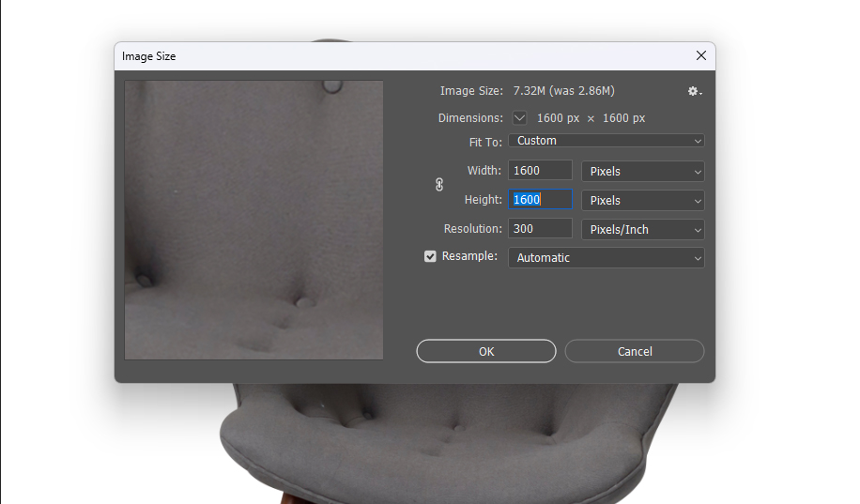Click the Width label text
Viewport: 860px width, 504px height.
484,171
